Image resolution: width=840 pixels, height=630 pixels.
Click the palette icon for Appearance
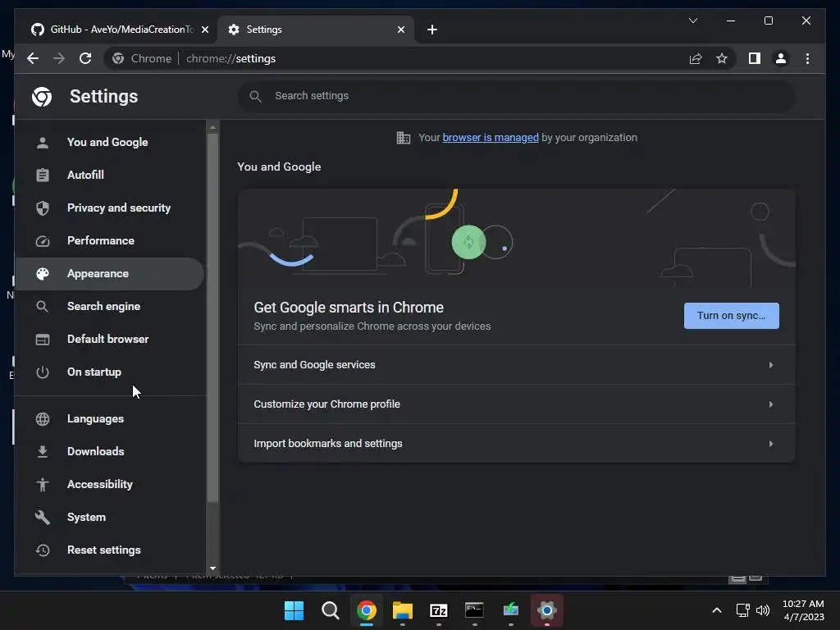click(43, 274)
